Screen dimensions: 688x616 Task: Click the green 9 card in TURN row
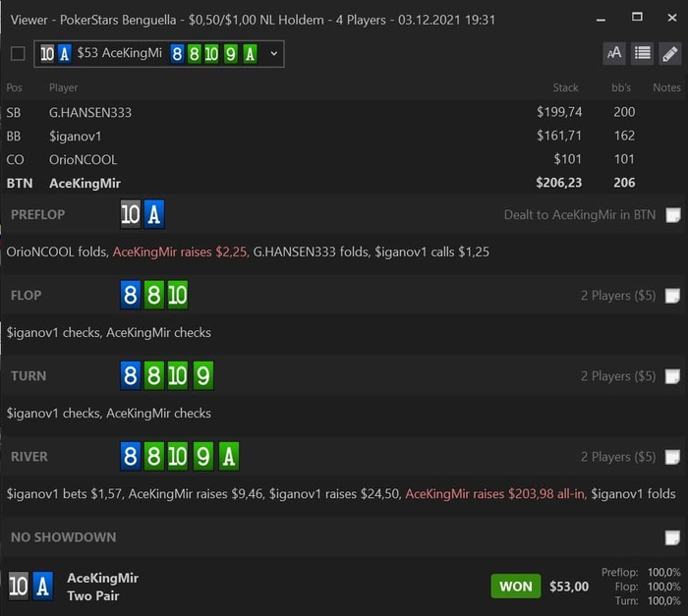tap(203, 376)
